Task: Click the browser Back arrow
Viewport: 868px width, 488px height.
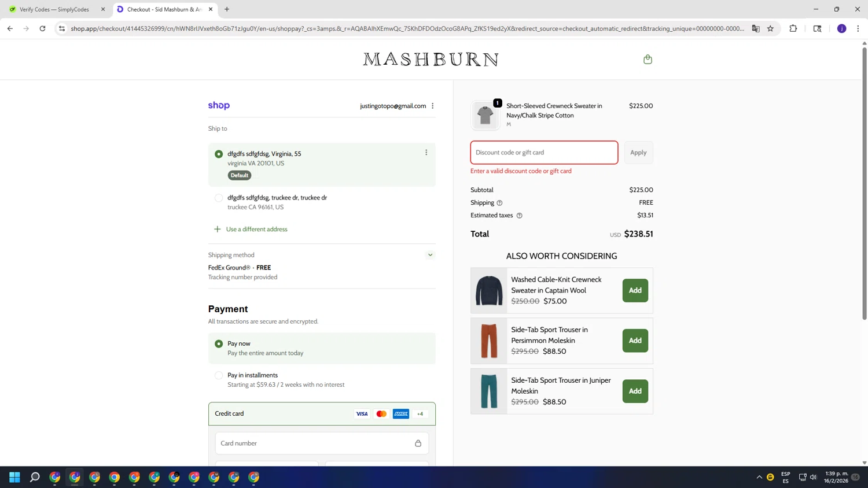Action: coord(10,28)
